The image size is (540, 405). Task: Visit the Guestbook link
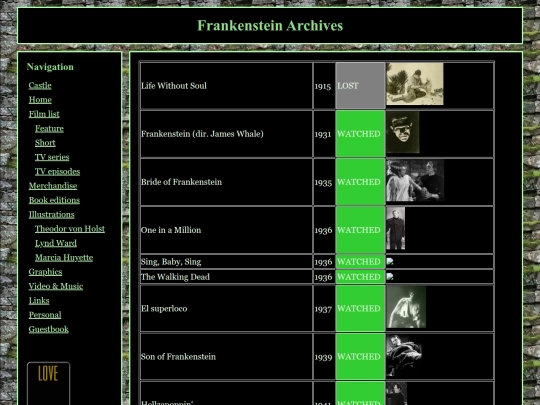tap(49, 329)
